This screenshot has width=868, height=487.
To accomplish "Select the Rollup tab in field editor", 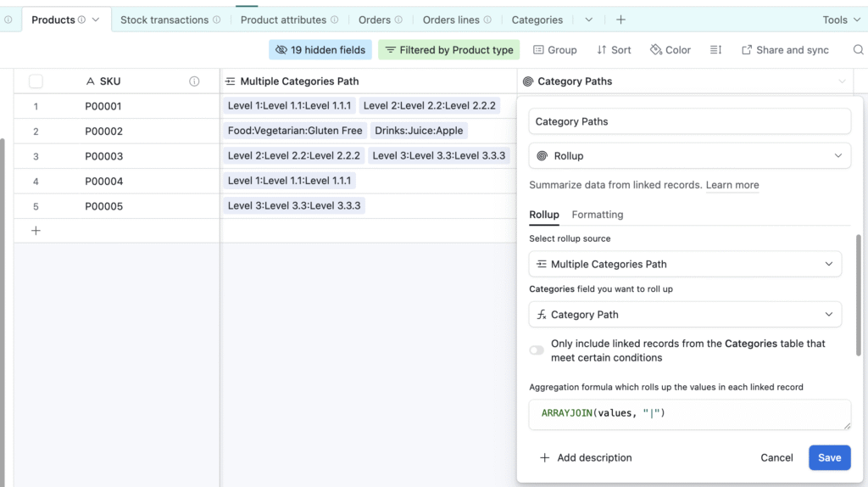I will pos(544,215).
